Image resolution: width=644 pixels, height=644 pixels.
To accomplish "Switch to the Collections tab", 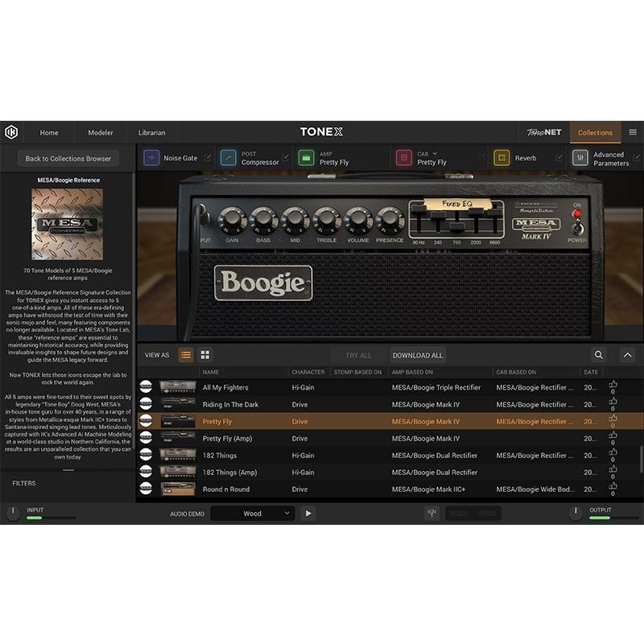I will coord(596,132).
